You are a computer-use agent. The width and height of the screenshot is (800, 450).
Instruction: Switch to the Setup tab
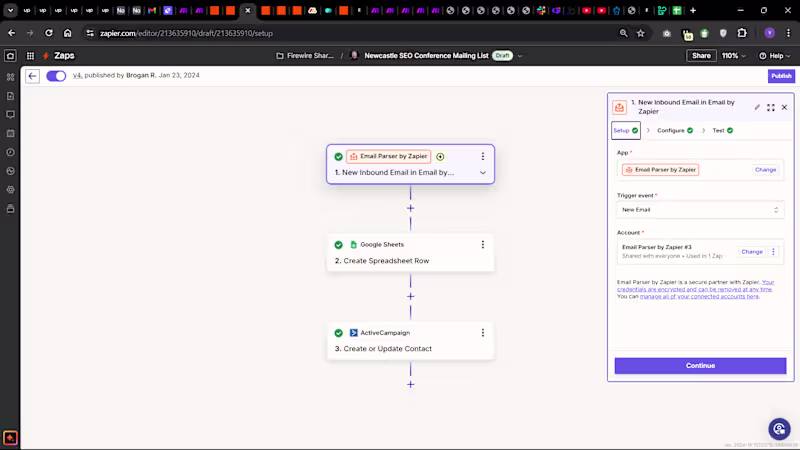pyautogui.click(x=626, y=131)
